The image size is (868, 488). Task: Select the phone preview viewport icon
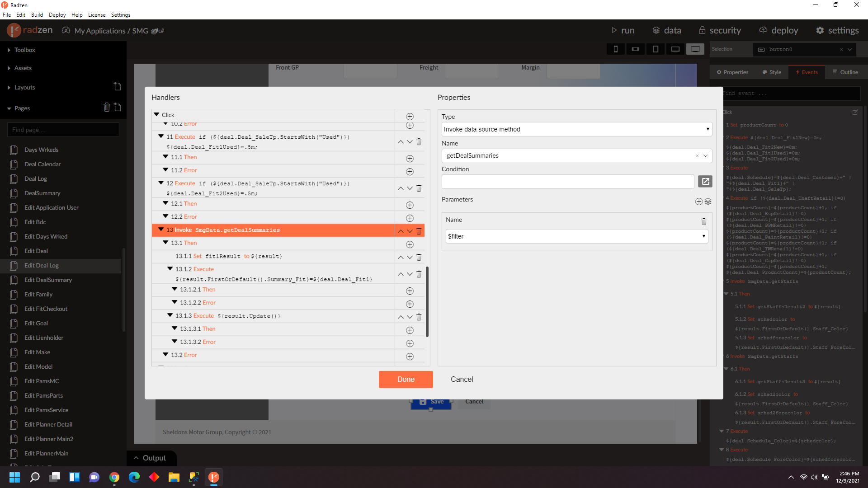[x=616, y=49]
